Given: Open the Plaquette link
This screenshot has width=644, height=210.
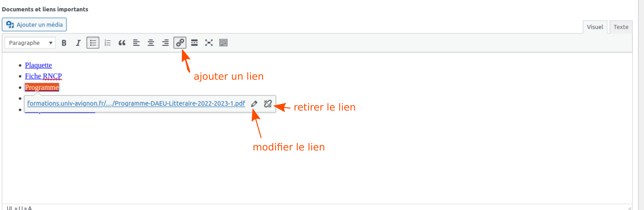Looking at the screenshot, I should (39, 65).
